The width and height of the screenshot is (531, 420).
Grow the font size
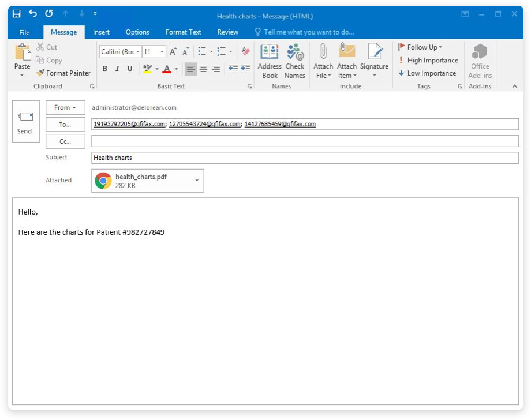pyautogui.click(x=173, y=52)
